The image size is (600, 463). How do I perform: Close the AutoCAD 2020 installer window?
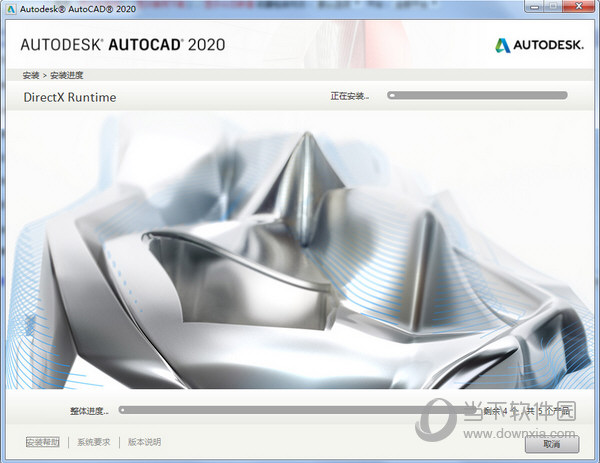[x=580, y=8]
